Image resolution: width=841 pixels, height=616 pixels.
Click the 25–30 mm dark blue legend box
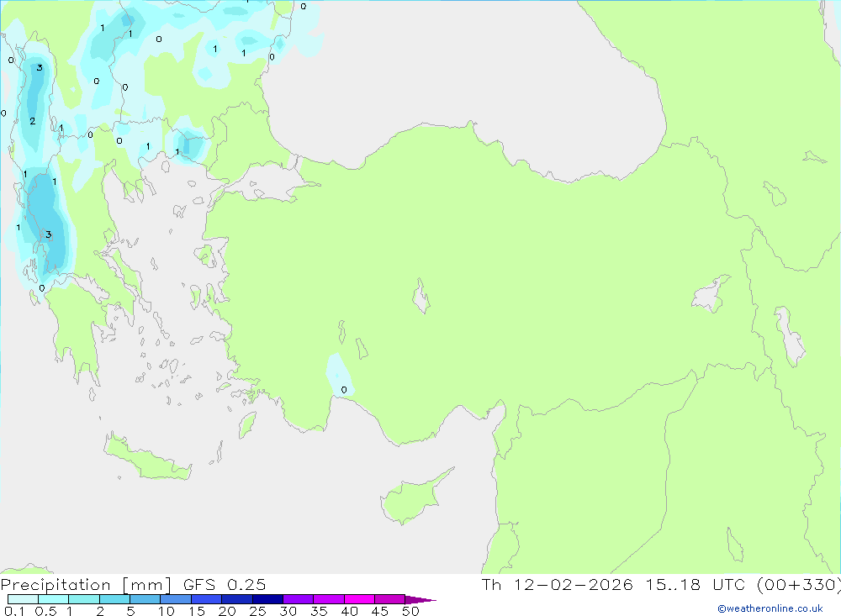pos(267,599)
